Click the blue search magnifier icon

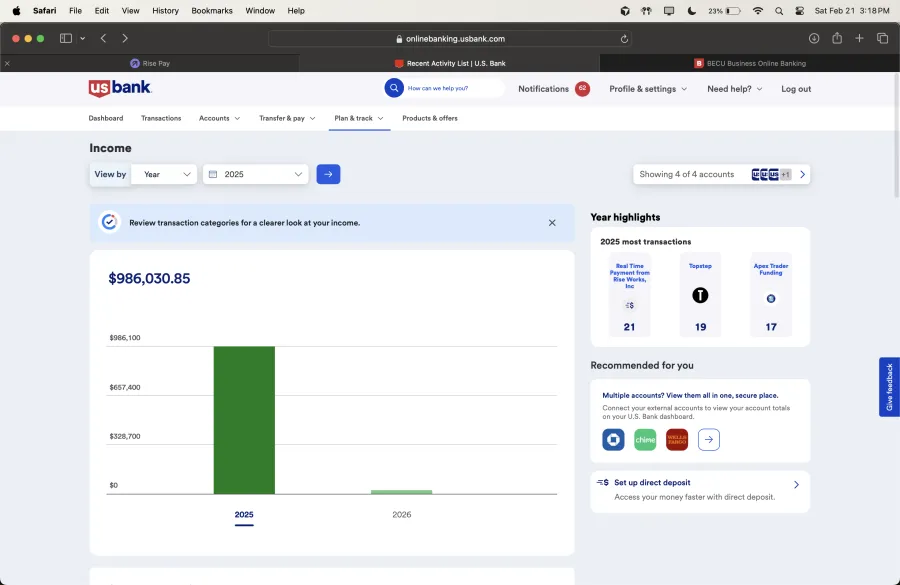point(394,88)
